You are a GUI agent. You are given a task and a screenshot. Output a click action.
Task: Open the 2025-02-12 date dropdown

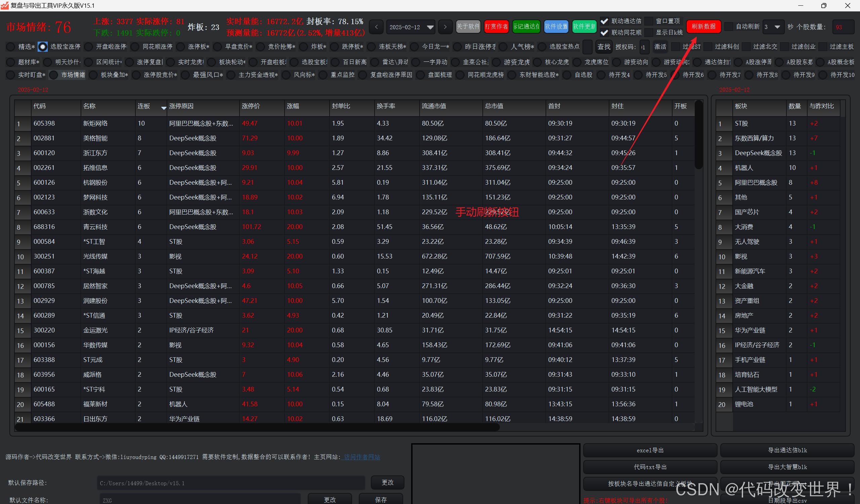click(x=430, y=27)
